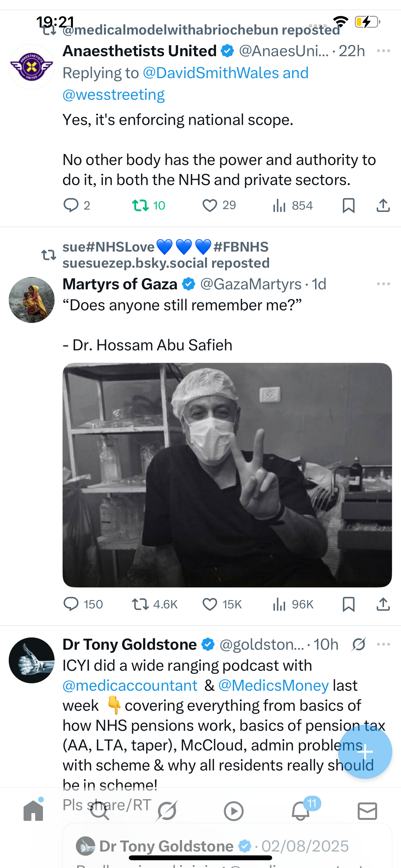Bookmark the Anaesthetists United post
Viewport: 401px width, 868px height.
[348, 205]
